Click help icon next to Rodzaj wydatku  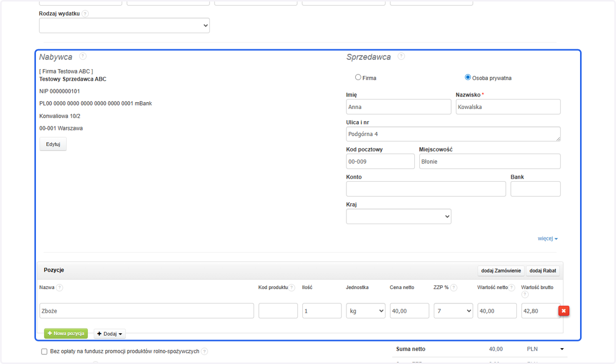coord(85,14)
